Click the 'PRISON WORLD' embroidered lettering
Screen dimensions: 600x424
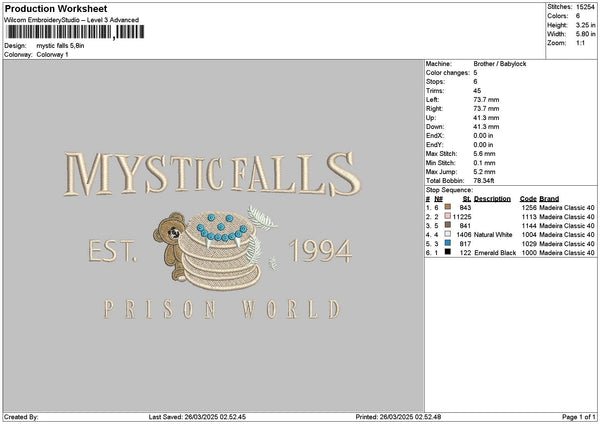pos(222,309)
